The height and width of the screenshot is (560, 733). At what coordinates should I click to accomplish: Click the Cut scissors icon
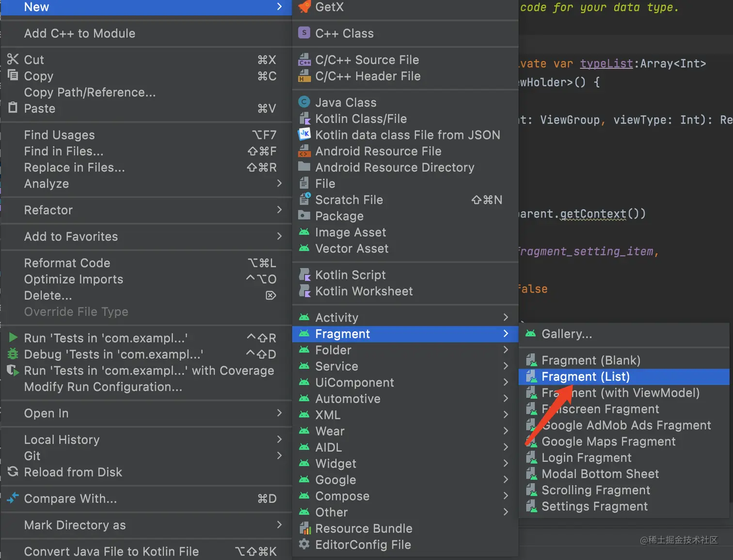pyautogui.click(x=13, y=59)
